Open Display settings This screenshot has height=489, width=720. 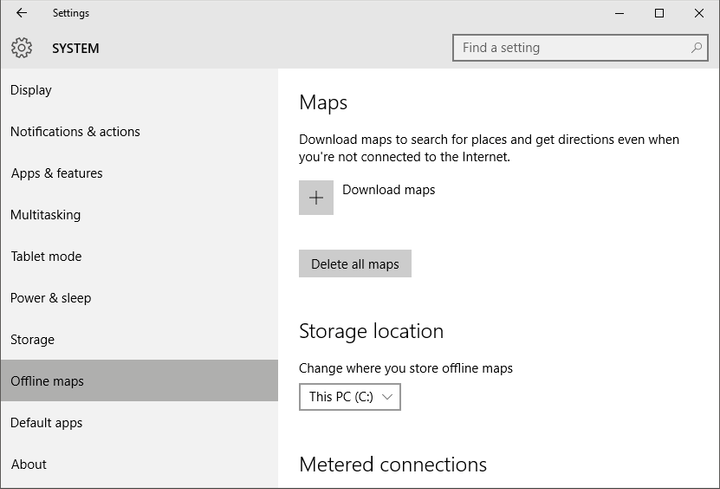139,90
